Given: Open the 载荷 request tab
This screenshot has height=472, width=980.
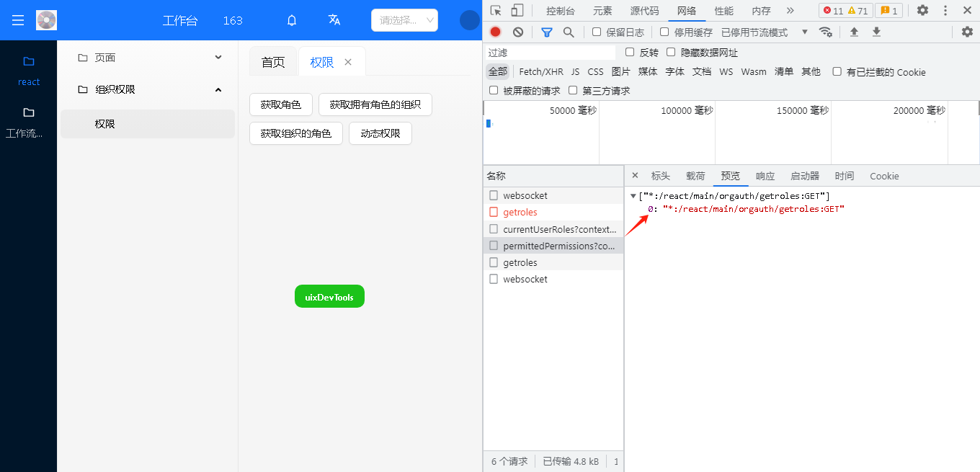Looking at the screenshot, I should pos(695,176).
